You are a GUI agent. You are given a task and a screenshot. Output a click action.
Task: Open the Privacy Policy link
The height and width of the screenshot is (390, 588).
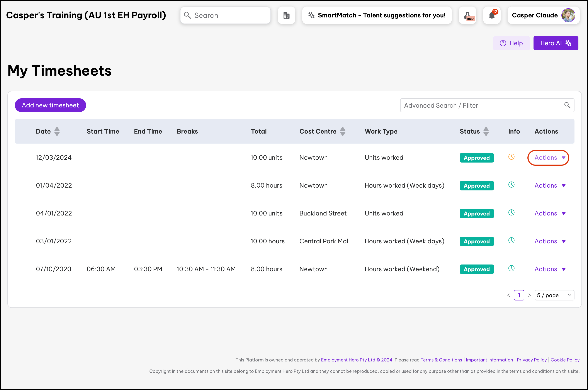[532, 360]
